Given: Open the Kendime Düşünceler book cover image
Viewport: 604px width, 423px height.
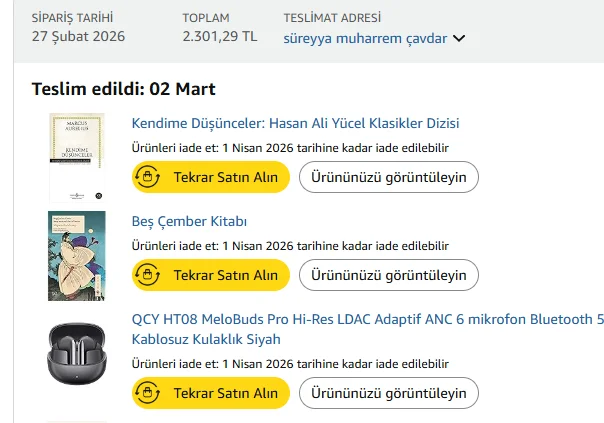Looking at the screenshot, I should (x=77, y=158).
